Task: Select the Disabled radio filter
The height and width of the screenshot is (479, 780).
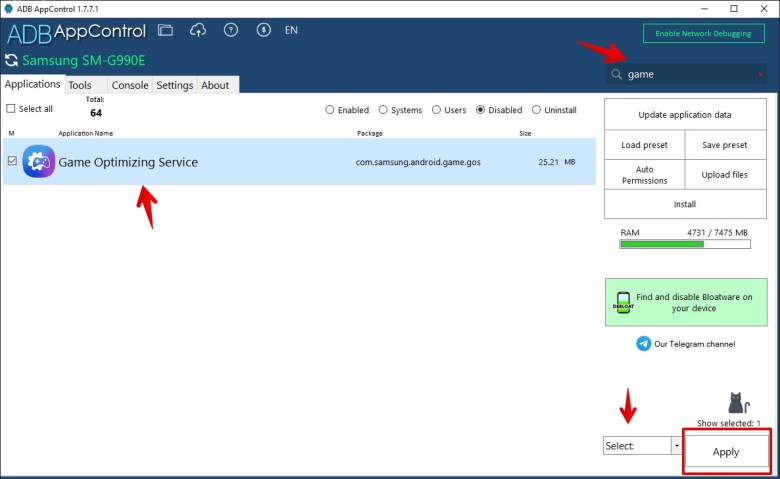Action: click(x=480, y=110)
